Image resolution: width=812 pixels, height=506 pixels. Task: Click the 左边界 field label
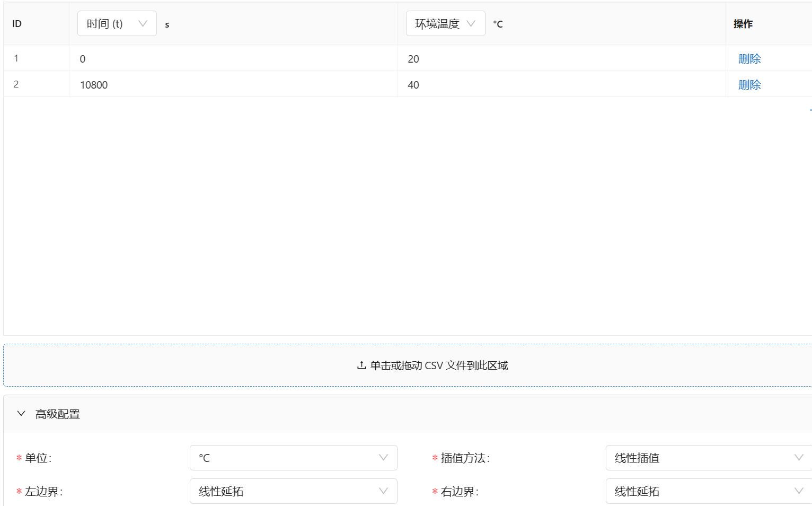point(43,492)
